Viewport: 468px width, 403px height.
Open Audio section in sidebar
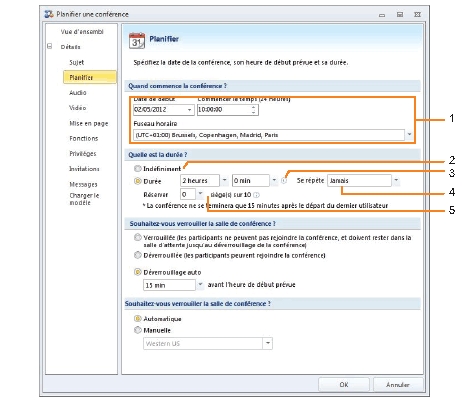78,93
